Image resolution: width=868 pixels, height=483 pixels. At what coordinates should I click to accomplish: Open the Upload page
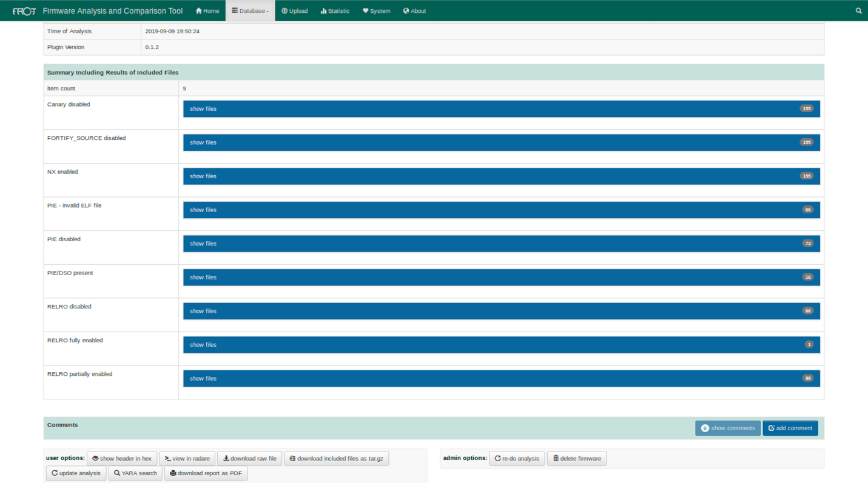[295, 11]
